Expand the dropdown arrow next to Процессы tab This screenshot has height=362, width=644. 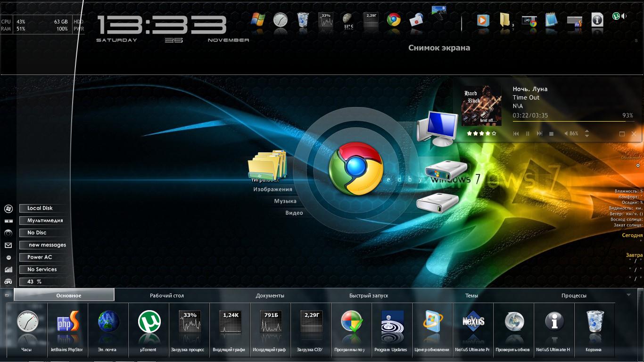(x=628, y=295)
